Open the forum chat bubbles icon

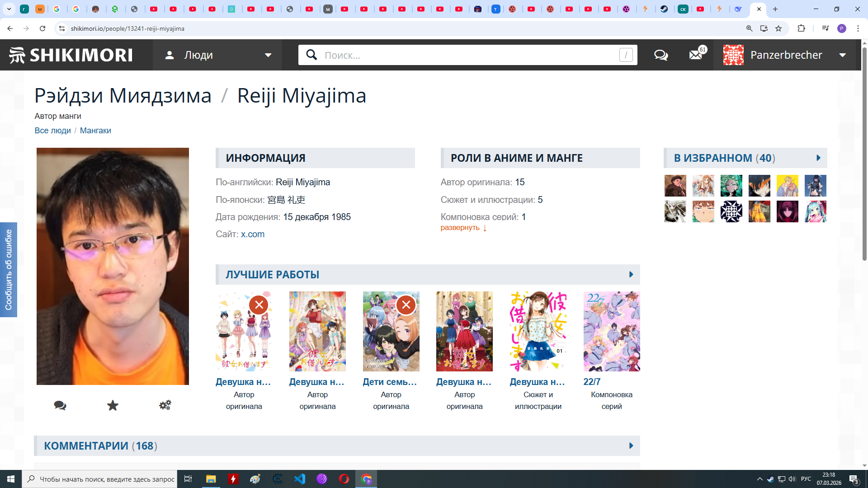point(661,55)
